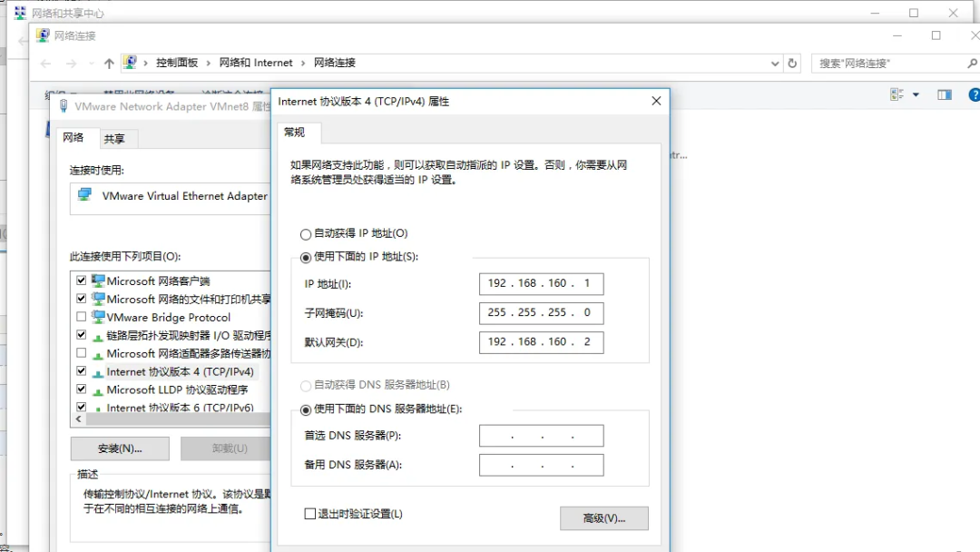
Task: Click the 备用 DNS 服务器 input field
Action: tap(541, 465)
